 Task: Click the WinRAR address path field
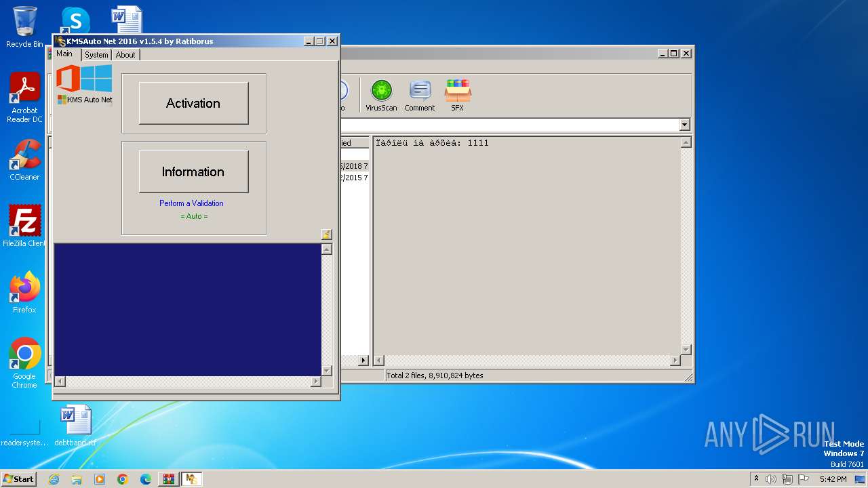(509, 125)
